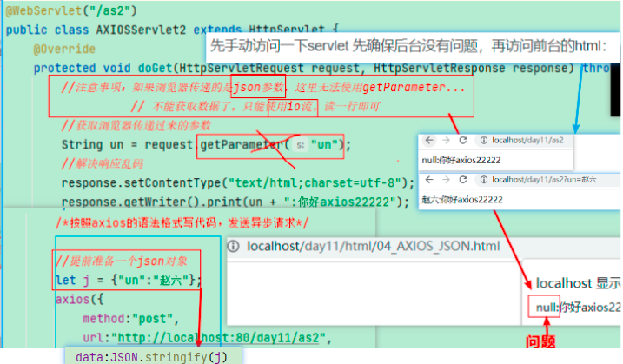This screenshot has height=364, width=623.
Task: Click the 'let j = {"un":"赵六"}' line
Action: point(129,280)
